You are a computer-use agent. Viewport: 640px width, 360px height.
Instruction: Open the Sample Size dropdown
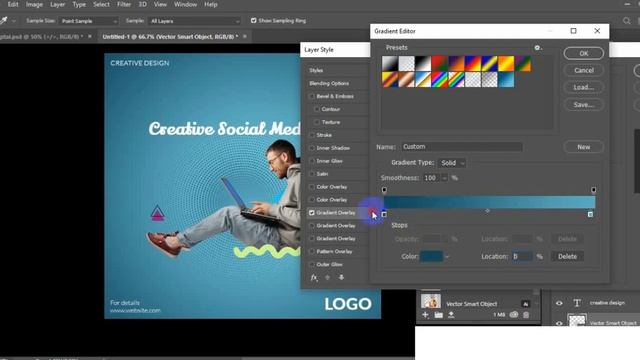pos(89,21)
